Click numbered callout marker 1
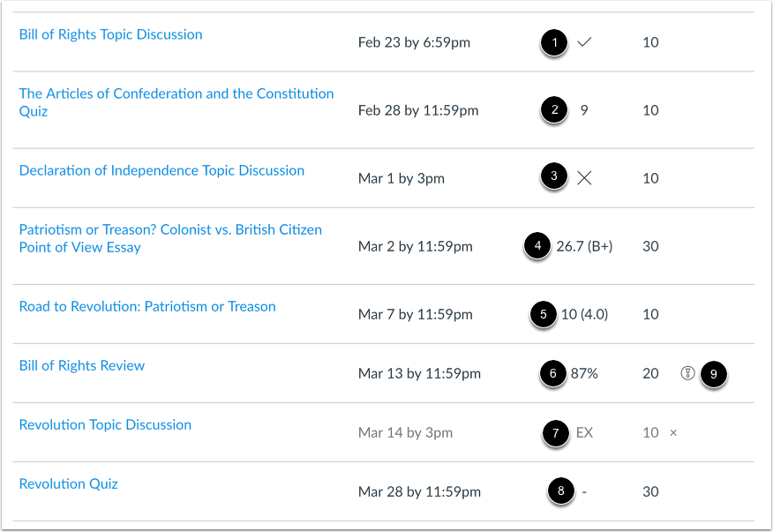 554,42
